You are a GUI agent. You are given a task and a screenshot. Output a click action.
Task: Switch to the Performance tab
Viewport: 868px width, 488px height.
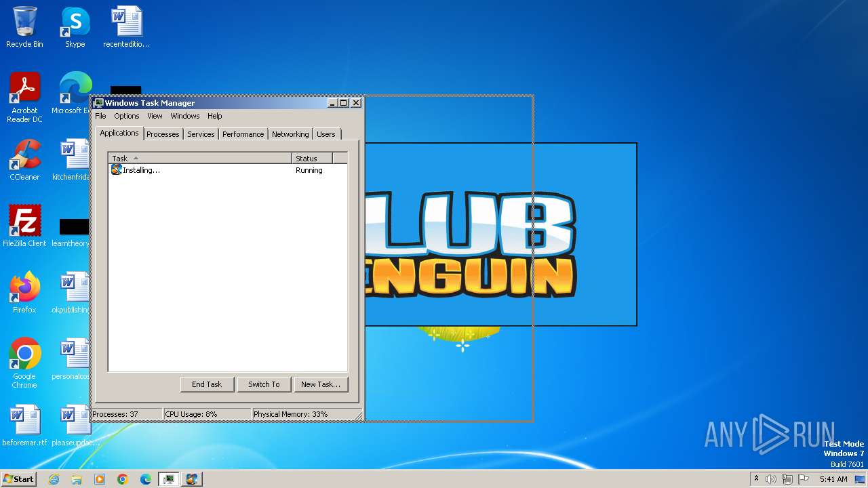243,134
